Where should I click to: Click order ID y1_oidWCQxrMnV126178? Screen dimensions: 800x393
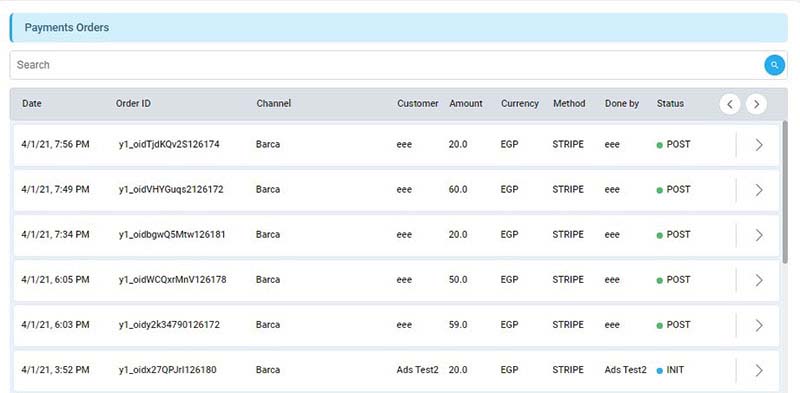[x=172, y=280]
